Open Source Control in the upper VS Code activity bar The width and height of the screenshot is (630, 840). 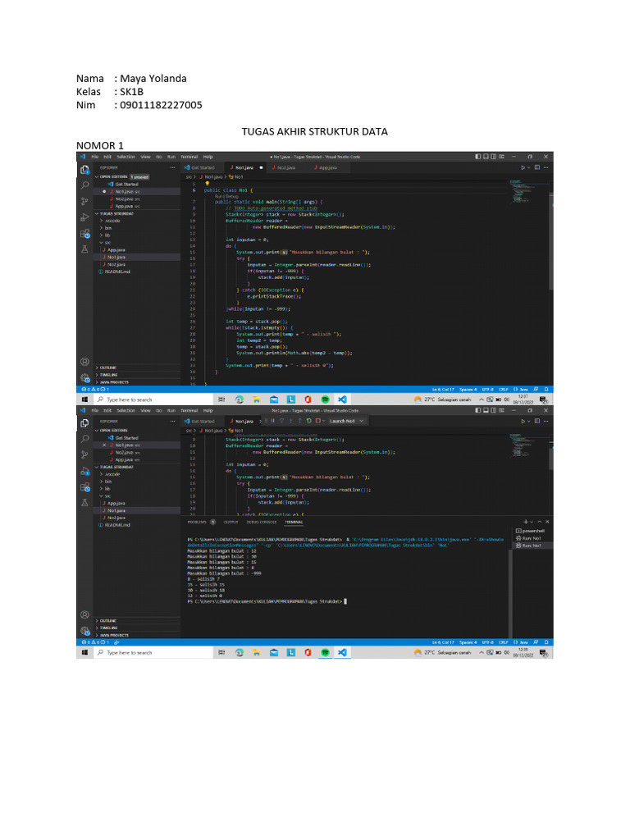click(x=84, y=202)
